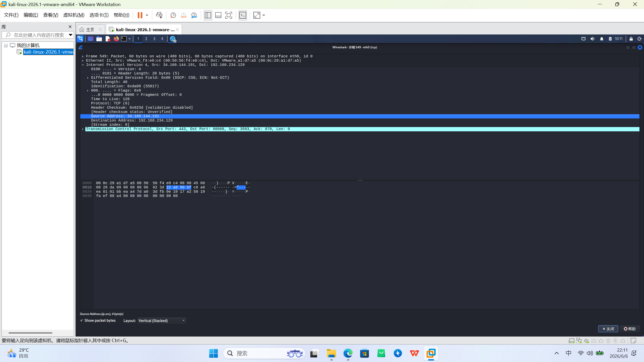644x362 pixels.
Task: Switch to Kali workspace 4
Action: click(162, 39)
